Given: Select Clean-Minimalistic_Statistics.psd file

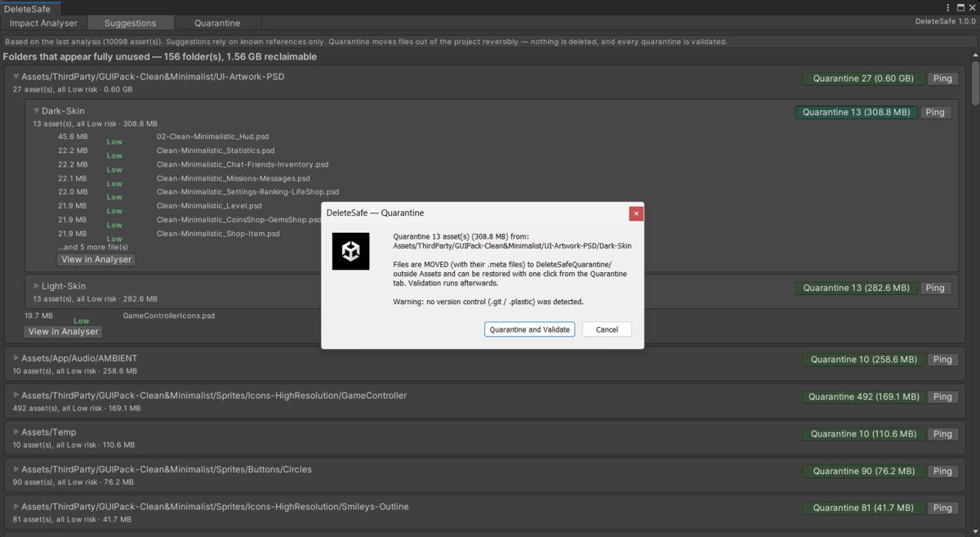Looking at the screenshot, I should (x=216, y=150).
